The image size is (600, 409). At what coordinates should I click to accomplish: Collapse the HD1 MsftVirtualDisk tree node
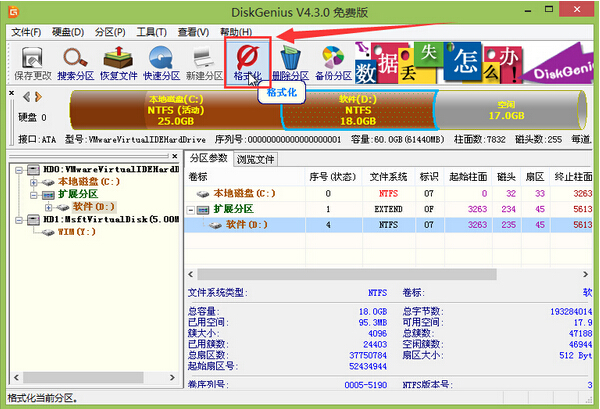[18, 220]
